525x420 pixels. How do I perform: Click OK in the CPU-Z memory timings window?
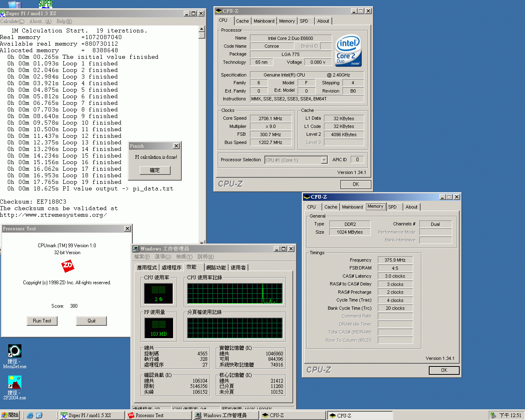(444, 370)
